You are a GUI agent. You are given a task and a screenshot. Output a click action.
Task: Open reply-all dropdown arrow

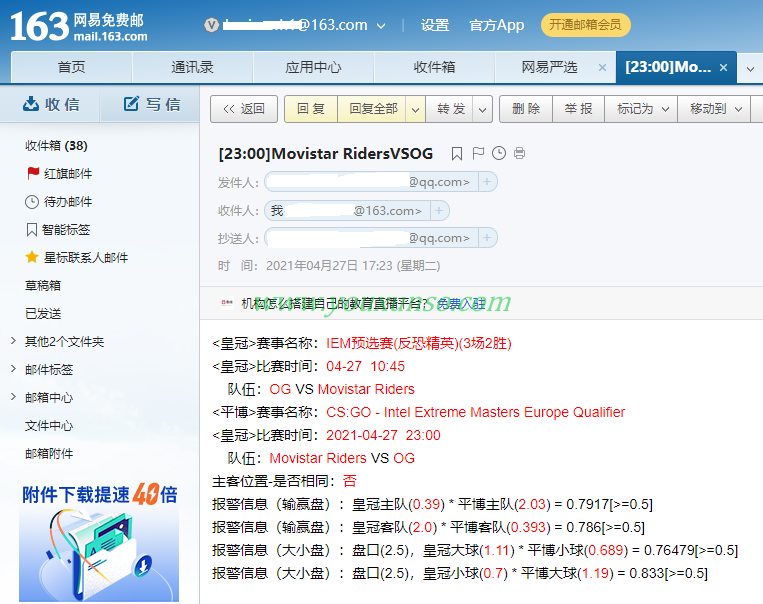click(x=415, y=110)
